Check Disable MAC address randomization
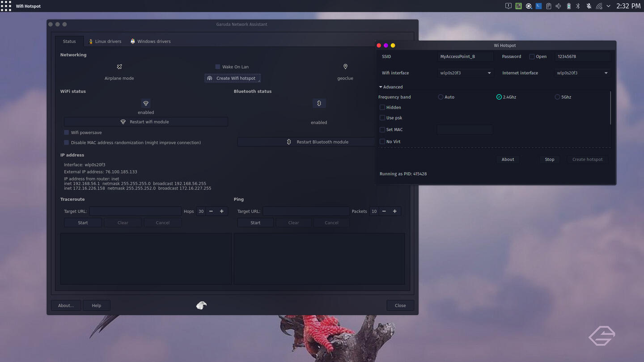644x362 pixels. coord(67,143)
